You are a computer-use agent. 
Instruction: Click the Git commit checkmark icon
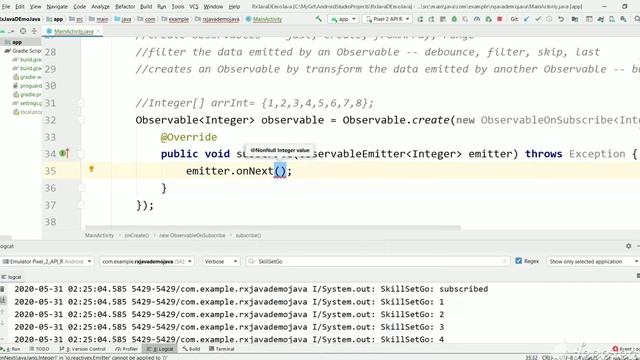coord(538,19)
